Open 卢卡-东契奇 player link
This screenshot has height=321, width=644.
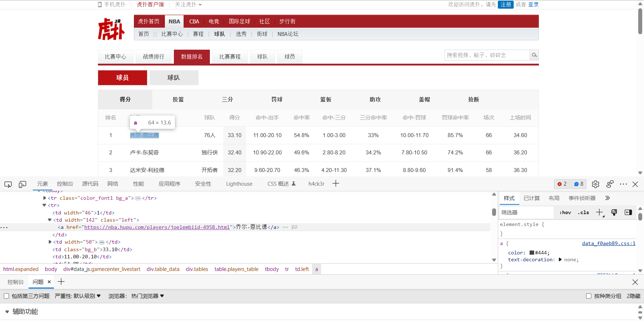point(144,153)
